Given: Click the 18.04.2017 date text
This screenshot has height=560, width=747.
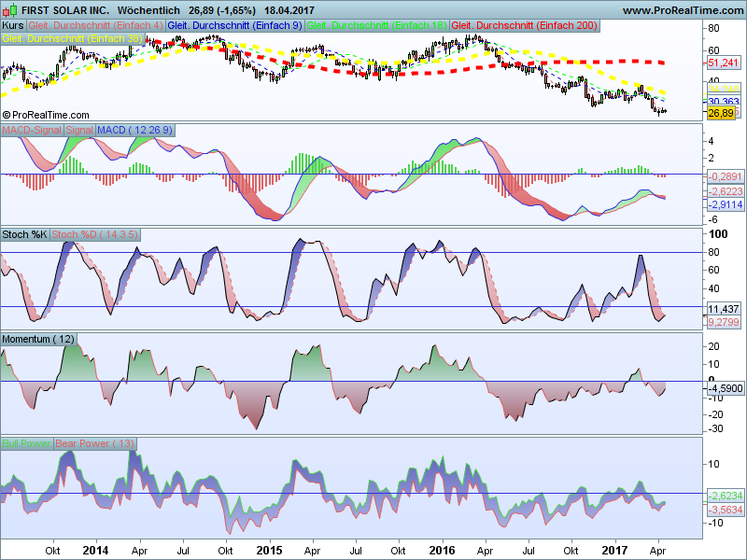Looking at the screenshot, I should [290, 10].
